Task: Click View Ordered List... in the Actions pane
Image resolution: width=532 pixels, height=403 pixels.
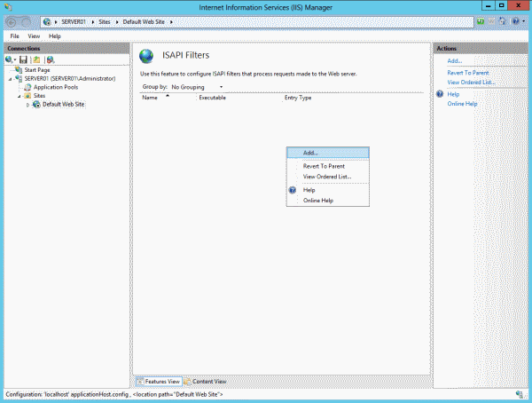Action: [x=471, y=83]
